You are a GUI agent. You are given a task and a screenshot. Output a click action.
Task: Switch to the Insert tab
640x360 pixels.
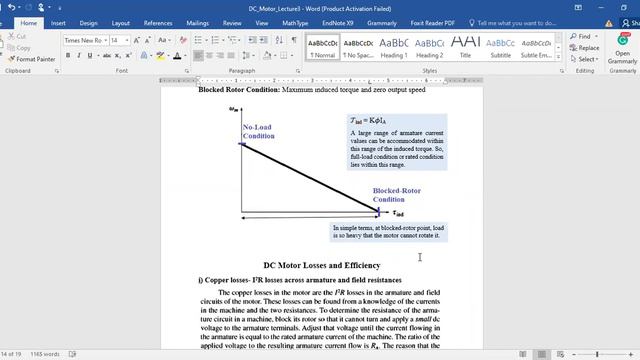click(x=58, y=23)
